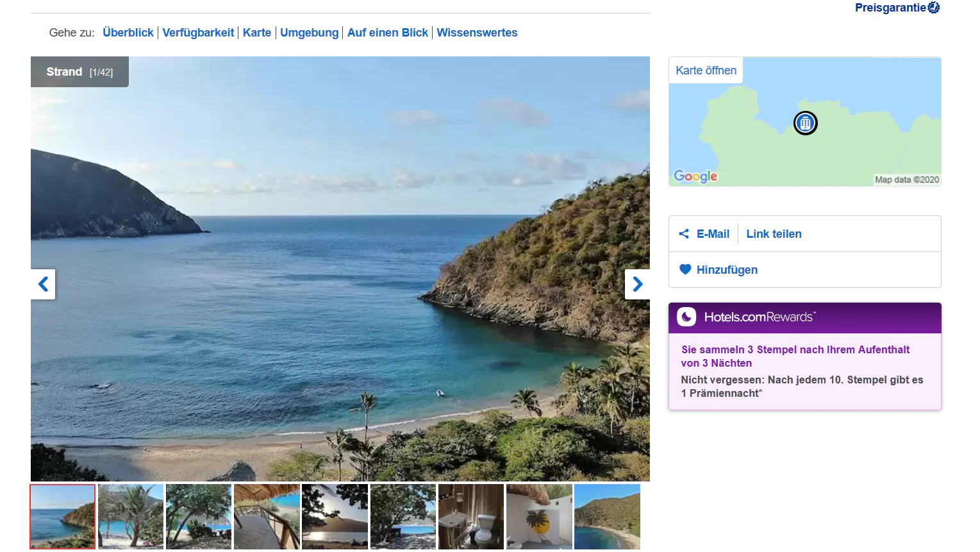Go to Verfügbarkeit section
Screen dimensions: 980x552
pos(198,33)
